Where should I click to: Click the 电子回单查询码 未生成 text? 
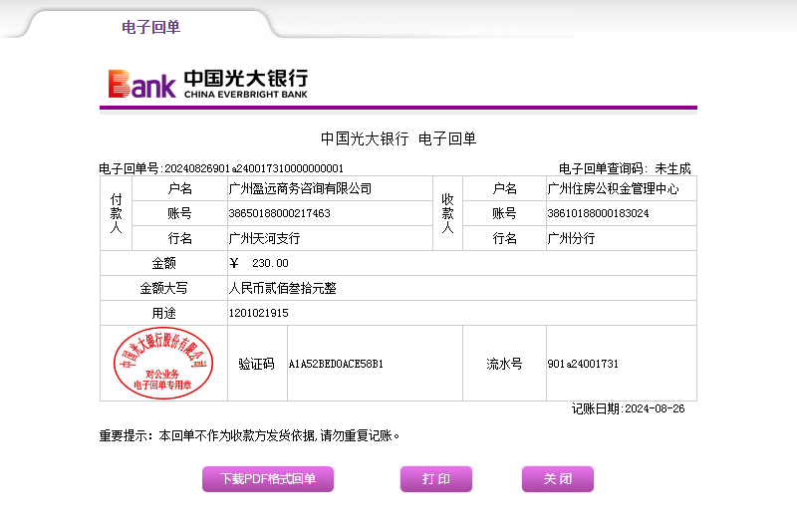pyautogui.click(x=625, y=168)
